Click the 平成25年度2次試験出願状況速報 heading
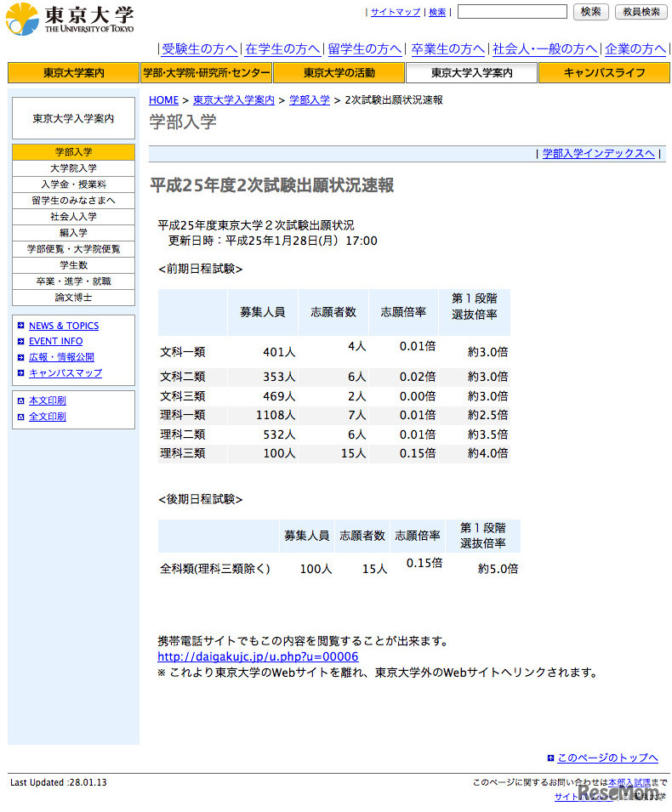Image resolution: width=672 pixels, height=812 pixels. tap(272, 185)
